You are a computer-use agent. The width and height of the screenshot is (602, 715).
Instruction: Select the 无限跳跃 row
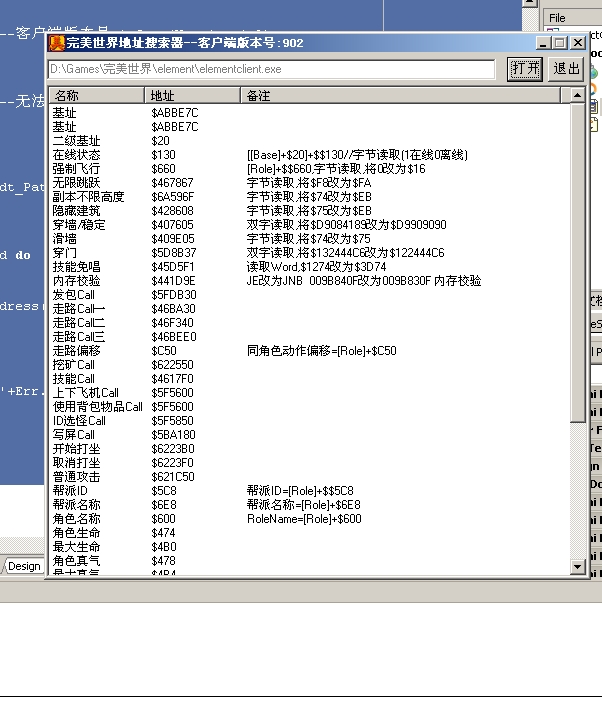(309, 183)
